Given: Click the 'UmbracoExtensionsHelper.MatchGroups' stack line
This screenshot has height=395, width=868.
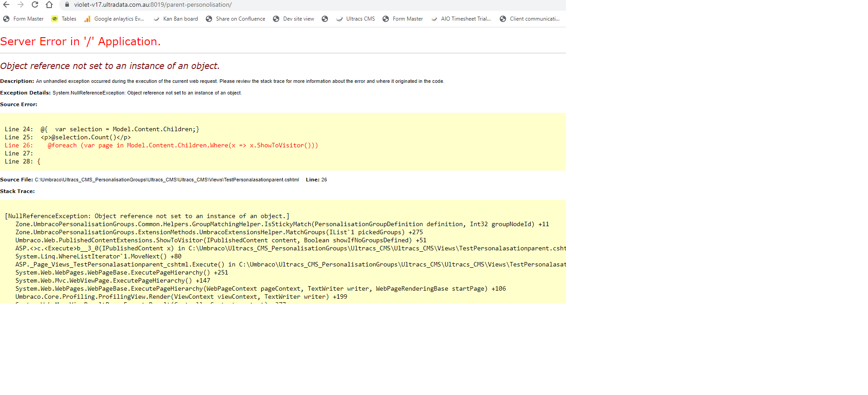Looking at the screenshot, I should click(219, 232).
